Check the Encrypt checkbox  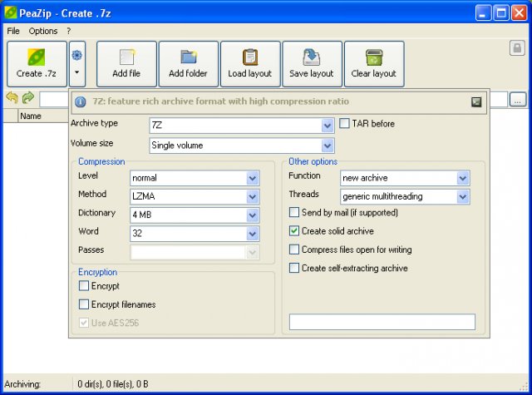point(84,286)
